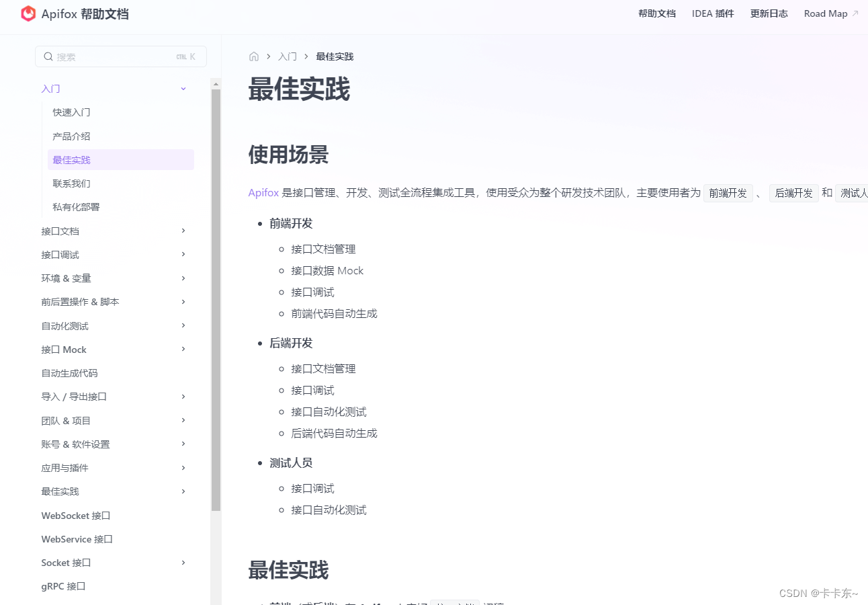The height and width of the screenshot is (605, 868).
Task: Click the 后端开发 bullet heading
Action: pos(291,343)
